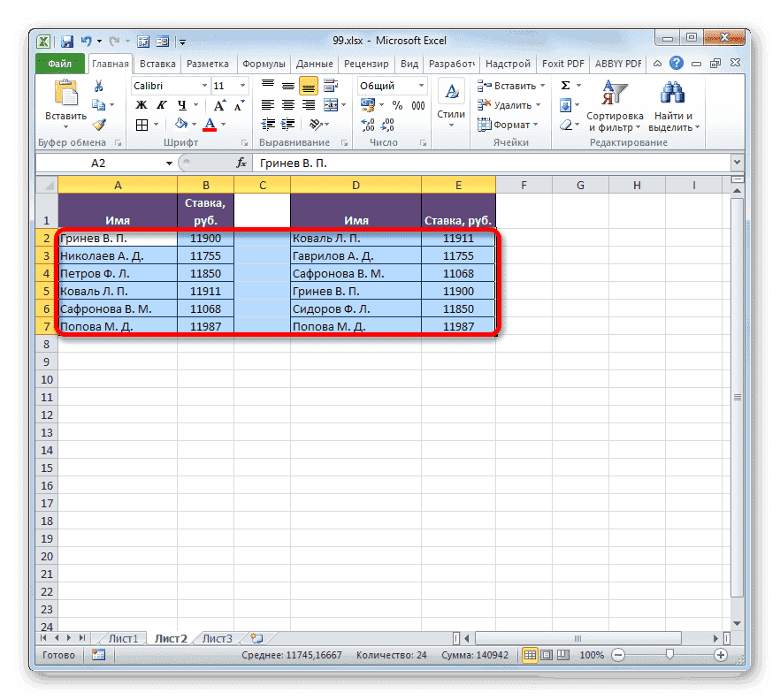Click Найти и выделить binoculars icon
The image size is (780, 700).
[672, 94]
